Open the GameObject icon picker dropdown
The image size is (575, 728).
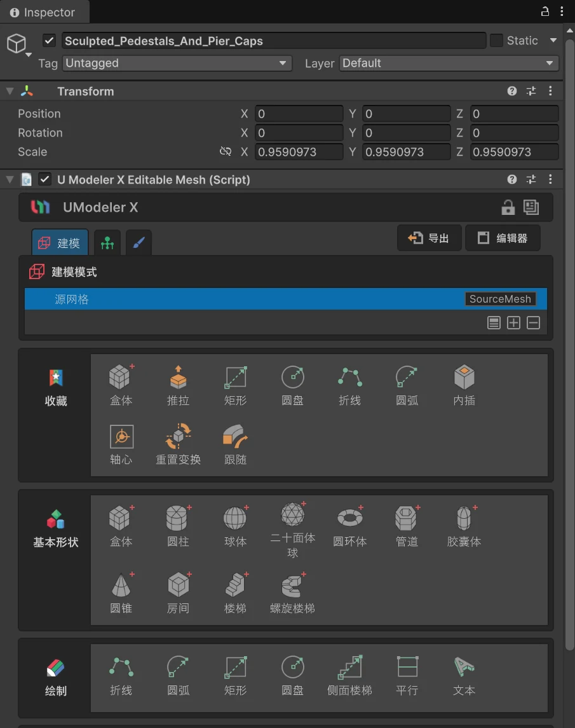18,45
